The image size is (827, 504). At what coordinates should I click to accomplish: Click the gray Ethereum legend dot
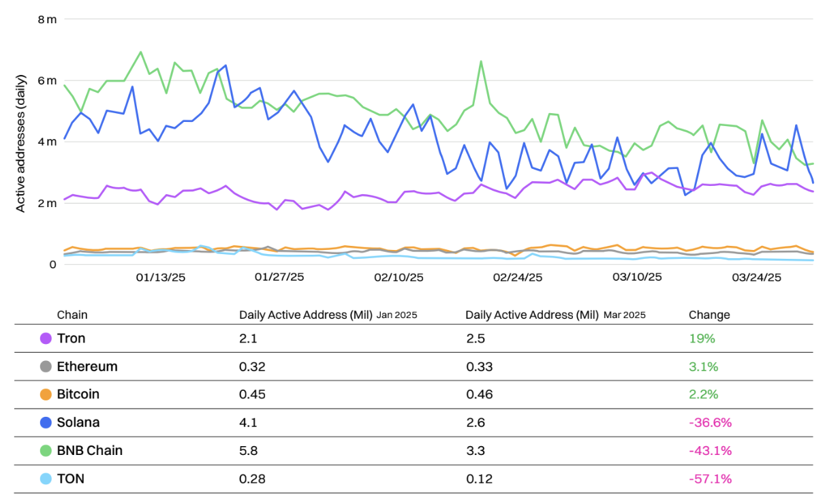46,366
